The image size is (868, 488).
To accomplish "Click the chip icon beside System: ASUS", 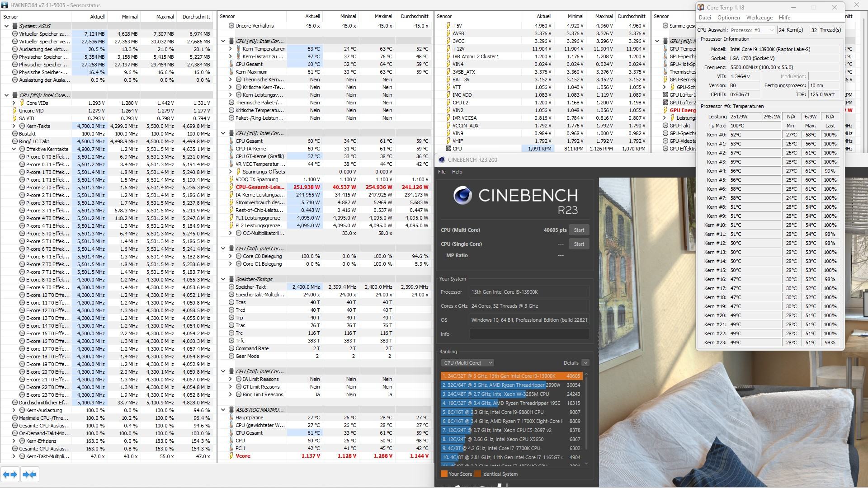I will coord(14,26).
